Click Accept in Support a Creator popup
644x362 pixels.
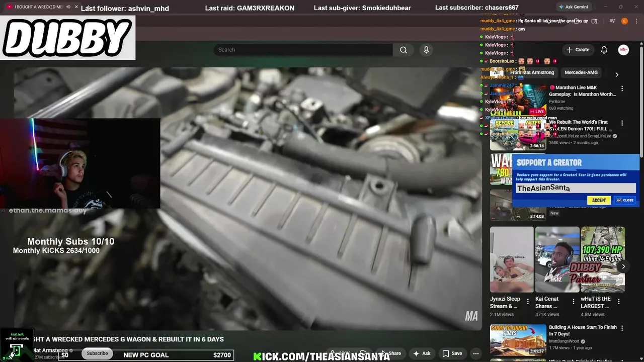pyautogui.click(x=599, y=200)
